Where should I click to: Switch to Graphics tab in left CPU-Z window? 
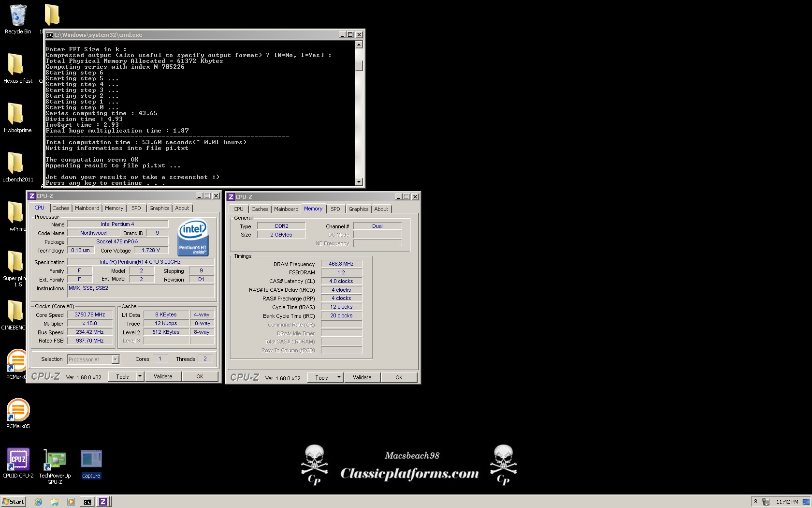pos(159,208)
